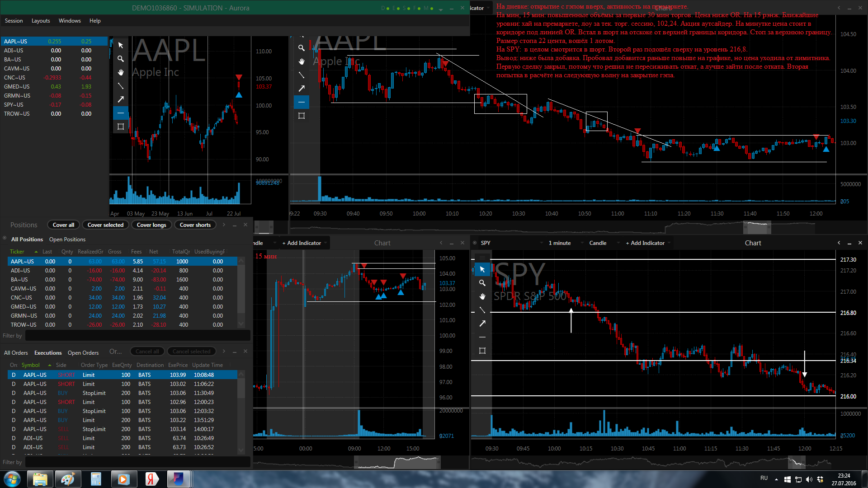Viewport: 868px width, 488px height.
Task: Select the GMED~US row in the watchlist
Action: click(54, 87)
